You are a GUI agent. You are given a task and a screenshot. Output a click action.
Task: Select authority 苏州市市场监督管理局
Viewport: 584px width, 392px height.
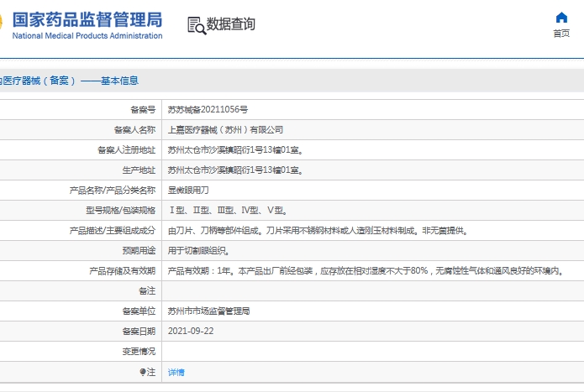point(208,311)
